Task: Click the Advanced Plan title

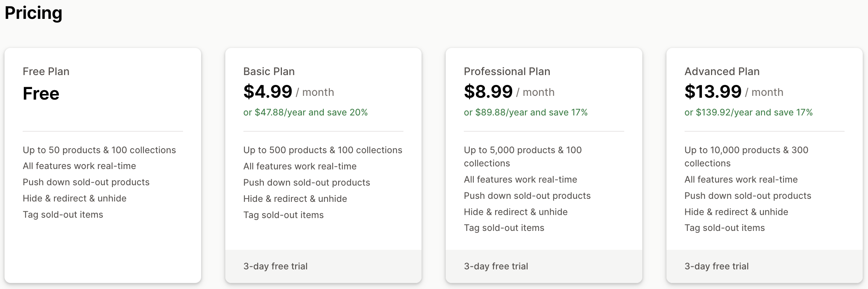Action: coord(722,71)
